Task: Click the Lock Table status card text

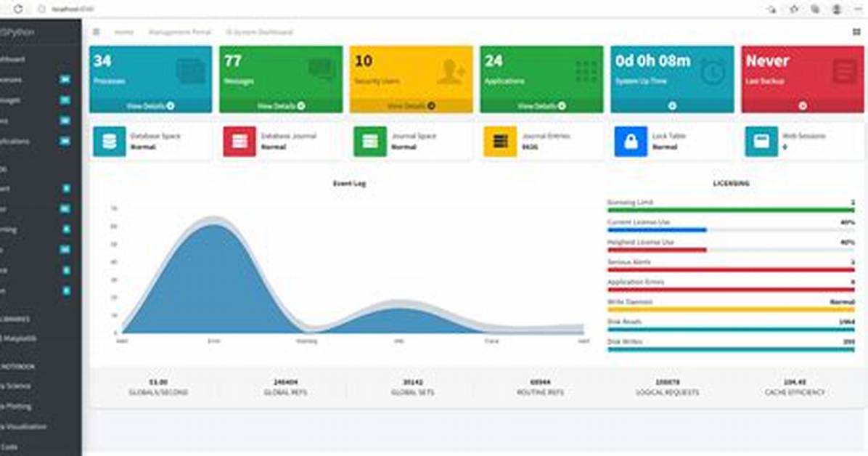Action: [x=669, y=142]
